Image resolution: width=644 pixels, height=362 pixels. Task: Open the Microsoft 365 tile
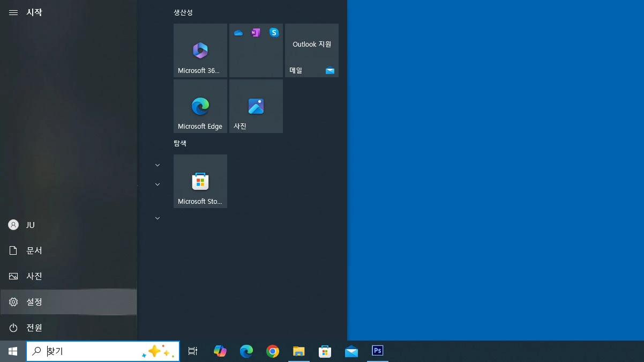(200, 50)
